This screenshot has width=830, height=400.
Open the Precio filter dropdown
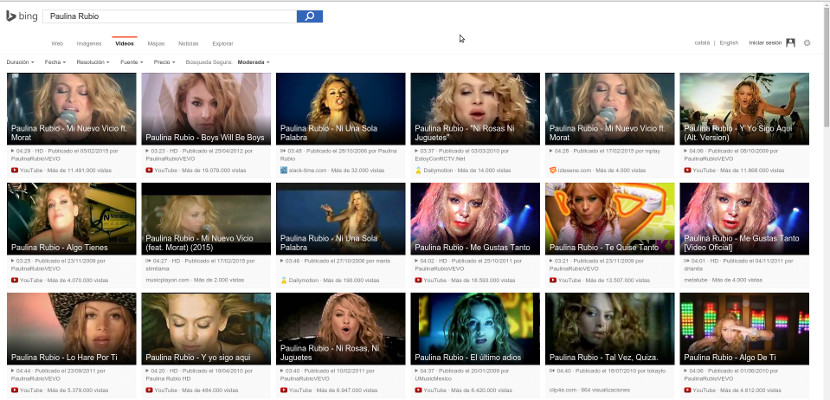(164, 62)
